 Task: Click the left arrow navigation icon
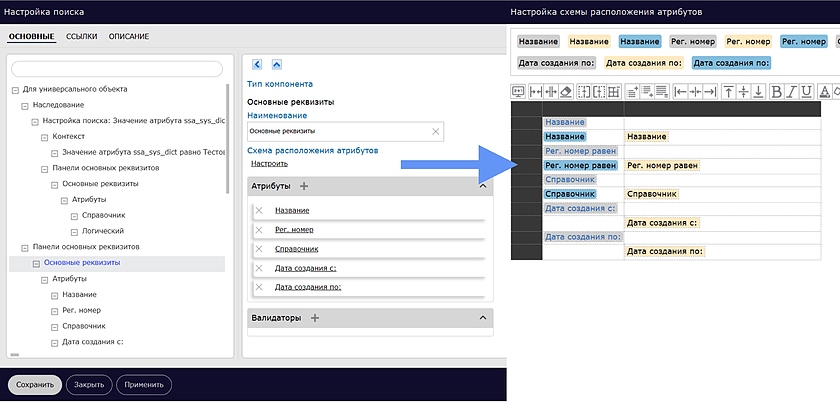pos(257,64)
